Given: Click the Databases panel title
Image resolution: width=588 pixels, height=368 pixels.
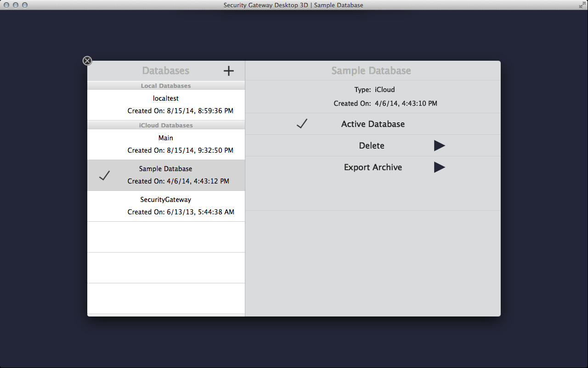Looking at the screenshot, I should tap(166, 70).
